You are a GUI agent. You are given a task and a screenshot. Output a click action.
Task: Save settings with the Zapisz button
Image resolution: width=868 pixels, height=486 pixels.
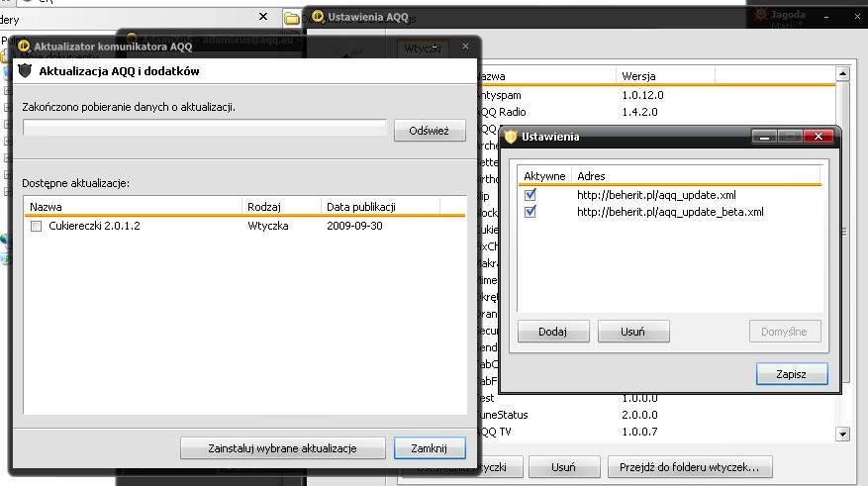coord(792,374)
